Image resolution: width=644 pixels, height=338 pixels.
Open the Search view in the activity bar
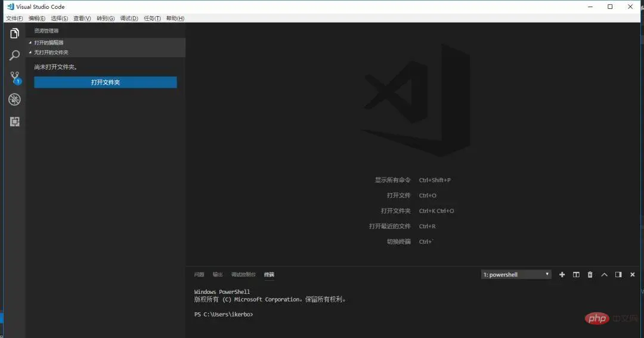[x=14, y=55]
